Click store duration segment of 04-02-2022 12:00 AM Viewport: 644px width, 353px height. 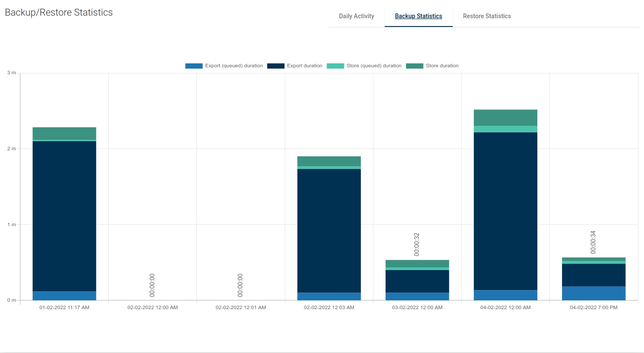(x=505, y=118)
